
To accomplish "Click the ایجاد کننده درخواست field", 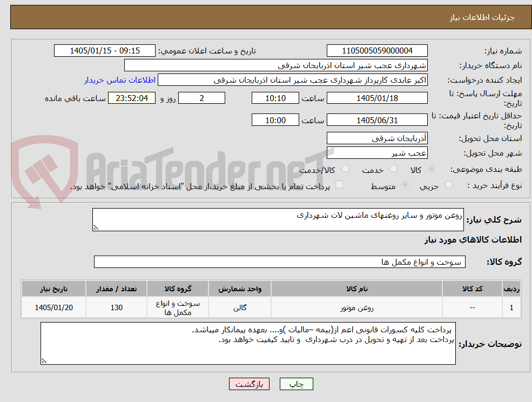I will 292,80.
